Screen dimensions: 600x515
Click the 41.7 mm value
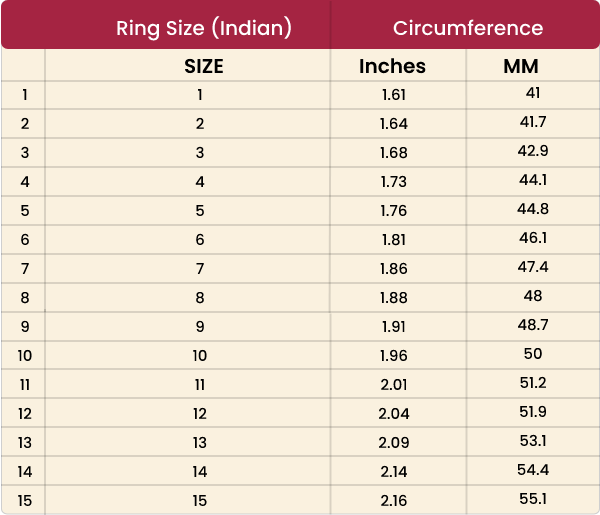coord(533,122)
